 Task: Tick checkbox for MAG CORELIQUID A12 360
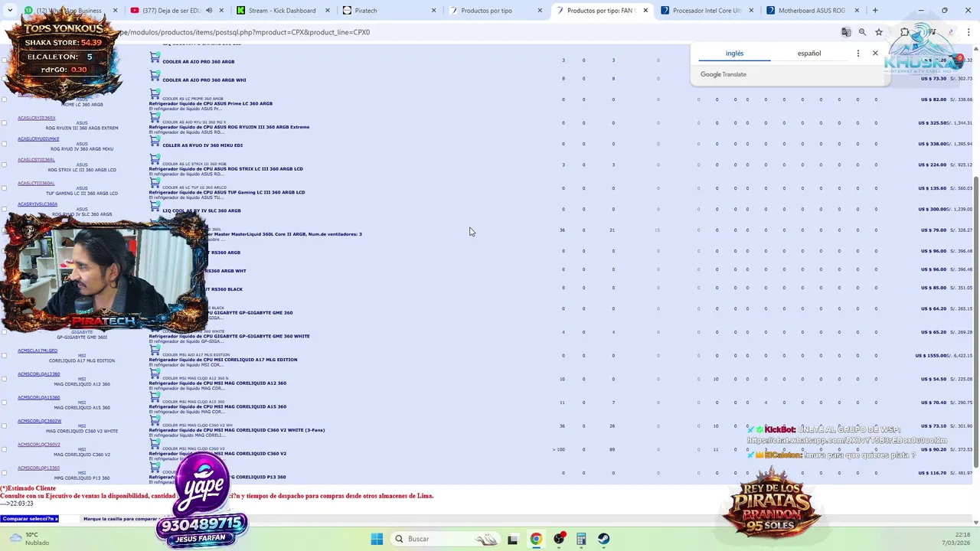click(x=4, y=379)
